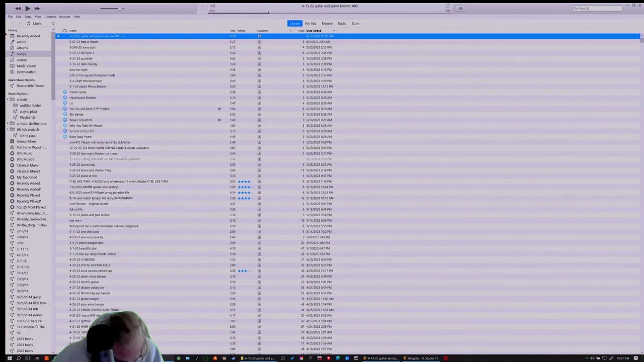Open the Song menu
Viewport: 644px width, 362px height.
point(28,17)
